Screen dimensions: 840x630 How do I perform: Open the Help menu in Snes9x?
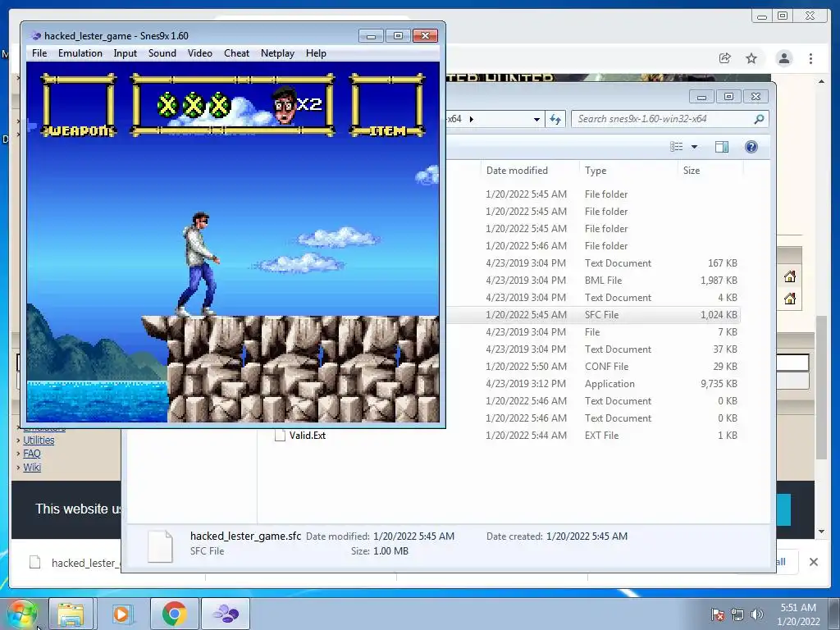pyautogui.click(x=316, y=53)
